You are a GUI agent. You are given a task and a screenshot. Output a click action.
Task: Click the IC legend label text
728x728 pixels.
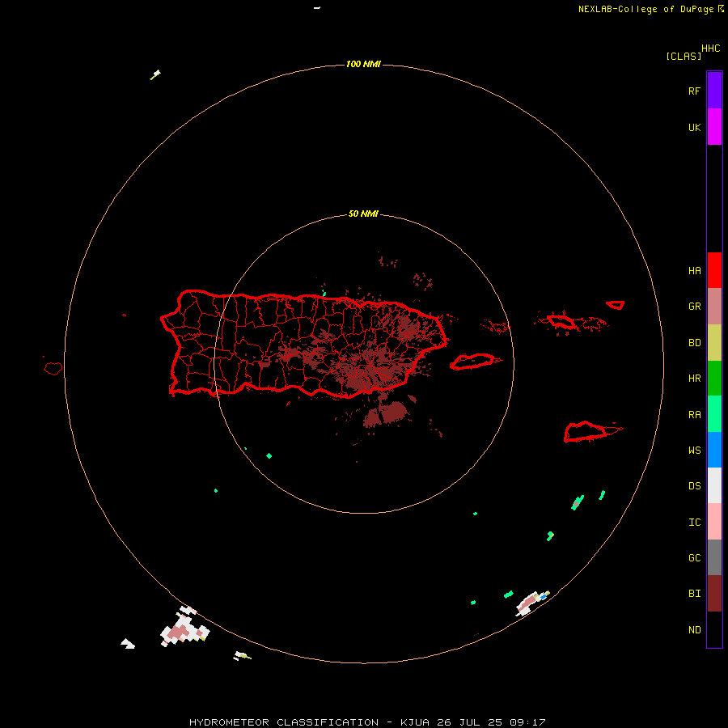pyautogui.click(x=695, y=523)
